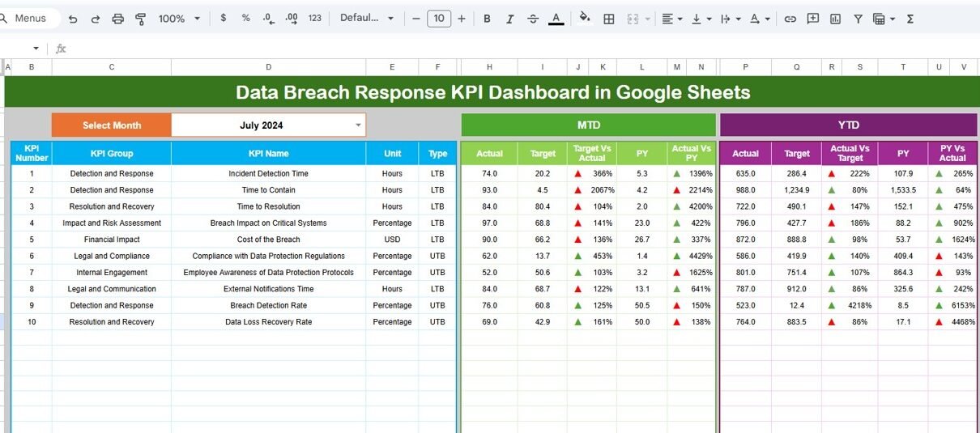Open the default font dropdown
Image resolution: width=980 pixels, height=433 pixels.
(x=367, y=19)
